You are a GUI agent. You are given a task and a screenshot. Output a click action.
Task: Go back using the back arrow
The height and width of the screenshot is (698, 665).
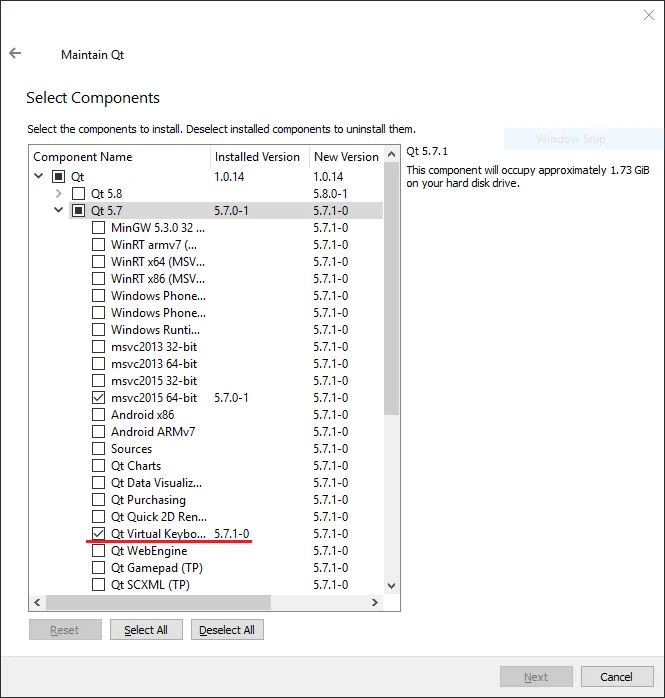point(15,53)
